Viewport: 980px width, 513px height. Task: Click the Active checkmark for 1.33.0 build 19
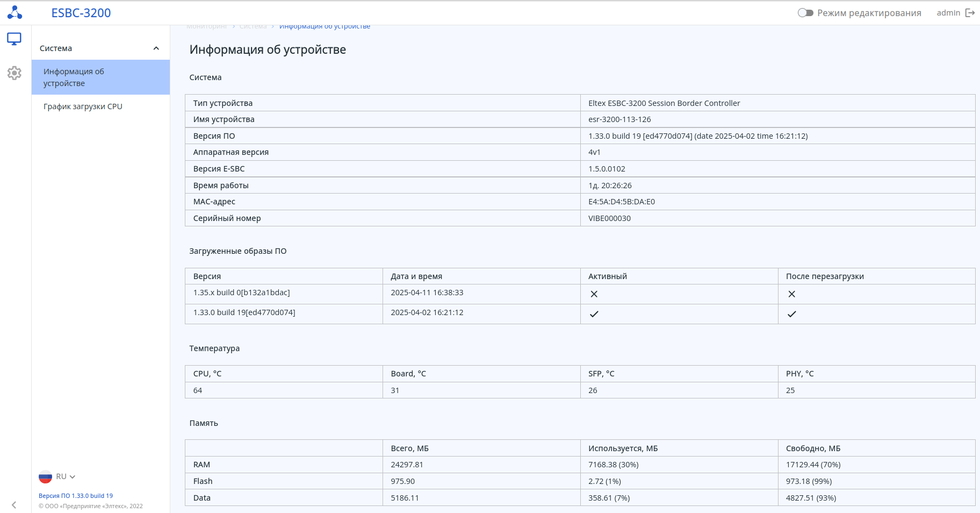[x=594, y=314]
